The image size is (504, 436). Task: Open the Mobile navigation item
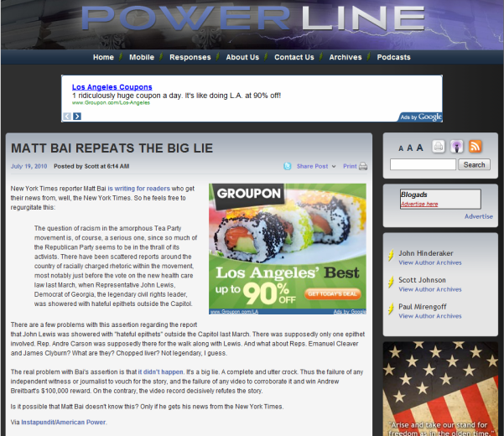[x=142, y=57]
